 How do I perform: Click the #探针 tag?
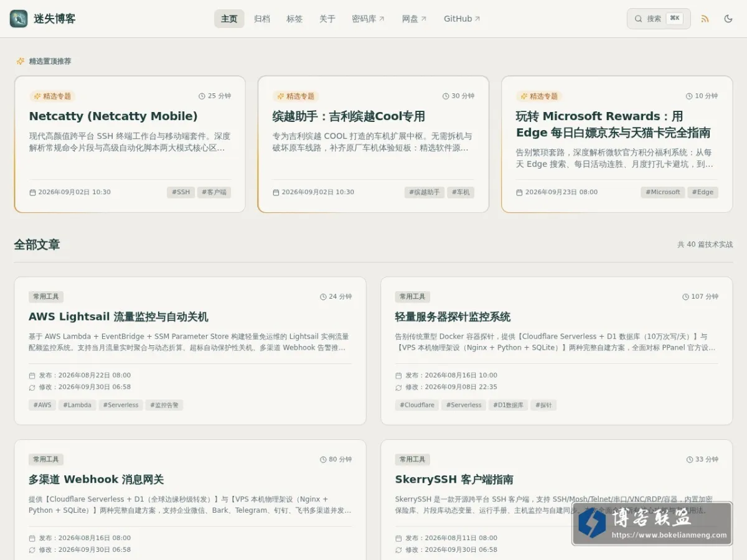coord(543,405)
